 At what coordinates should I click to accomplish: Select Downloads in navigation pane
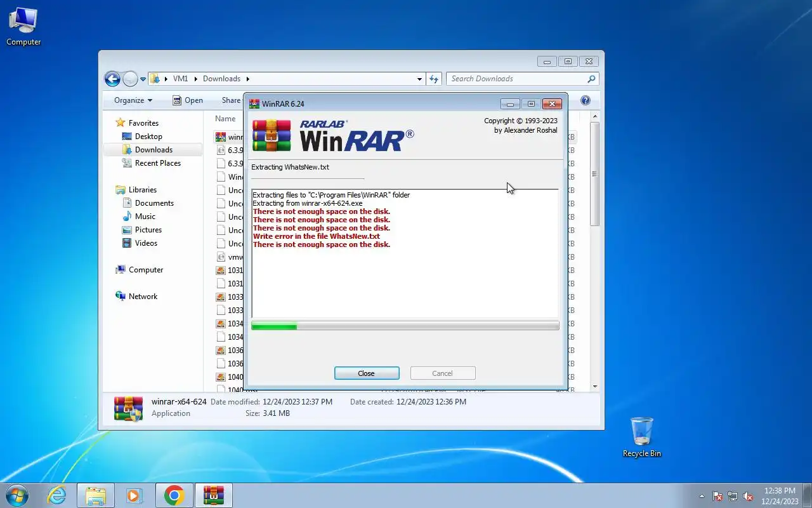pos(154,150)
